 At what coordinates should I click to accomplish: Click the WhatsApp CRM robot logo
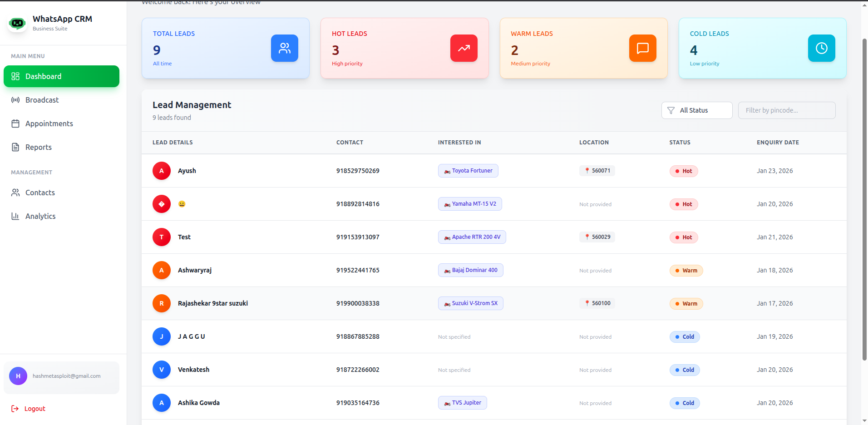point(17,23)
